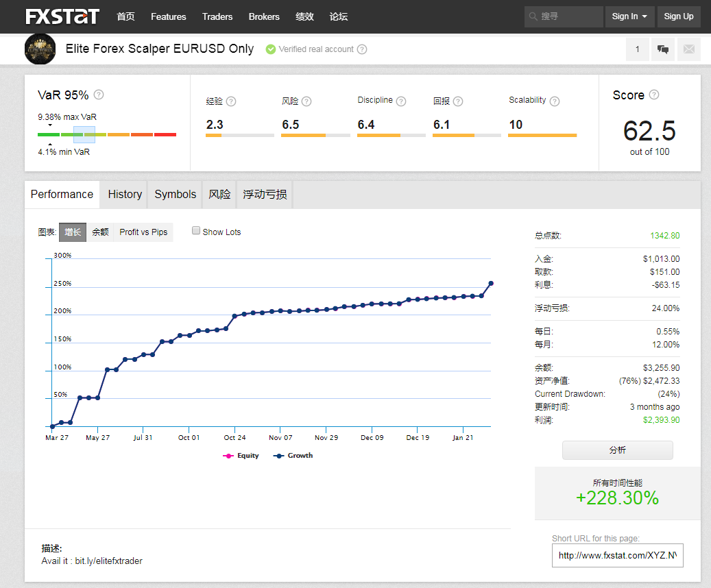Screen dimensions: 711x588
Task: Click the Sign Up button
Action: click(678, 16)
